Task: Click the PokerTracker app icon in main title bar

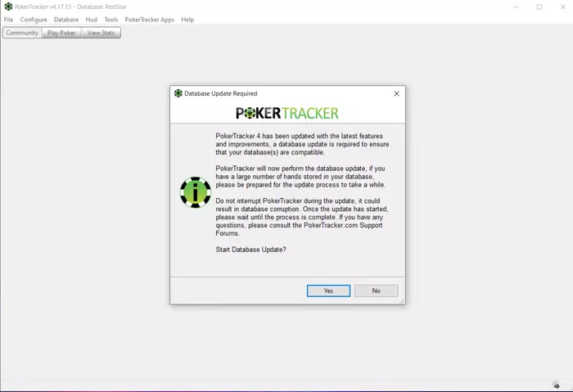Action: (8, 7)
